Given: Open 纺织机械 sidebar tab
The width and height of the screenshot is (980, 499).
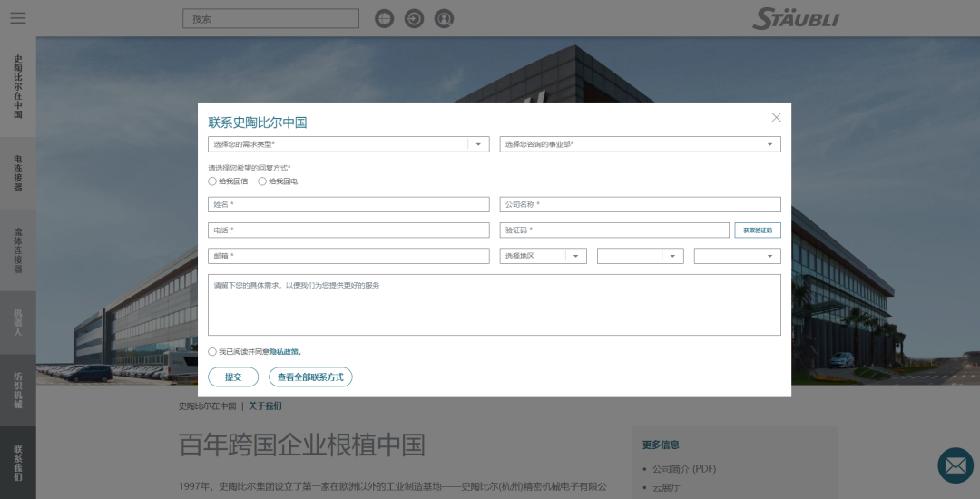Looking at the screenshot, I should coord(18,390).
